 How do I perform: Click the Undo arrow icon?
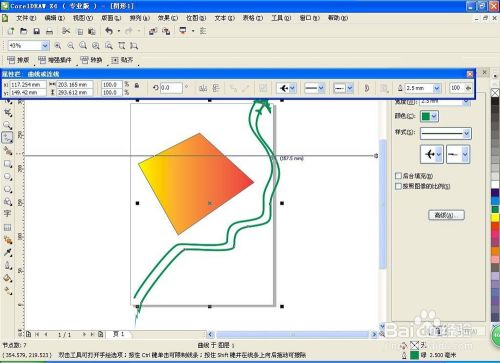(109, 31)
